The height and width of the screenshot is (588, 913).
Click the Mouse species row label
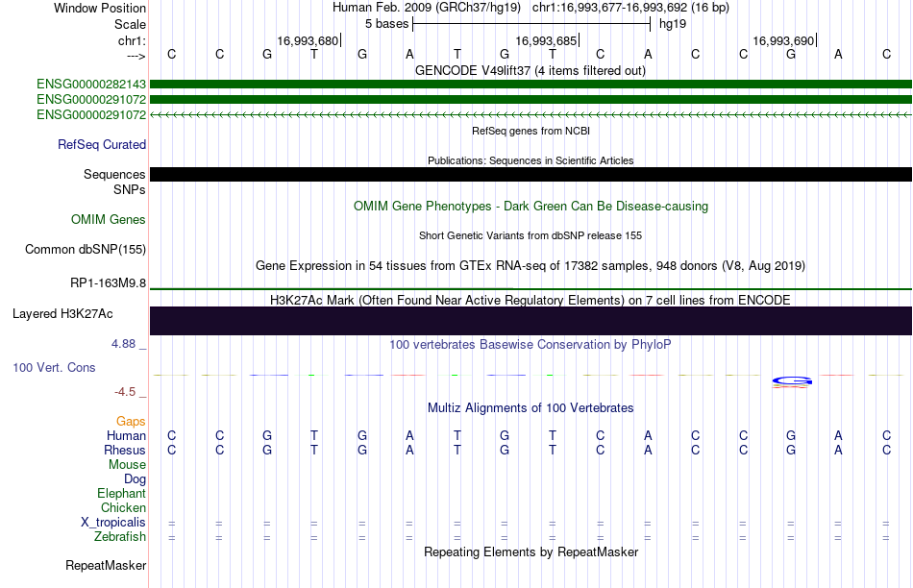[x=127, y=465]
